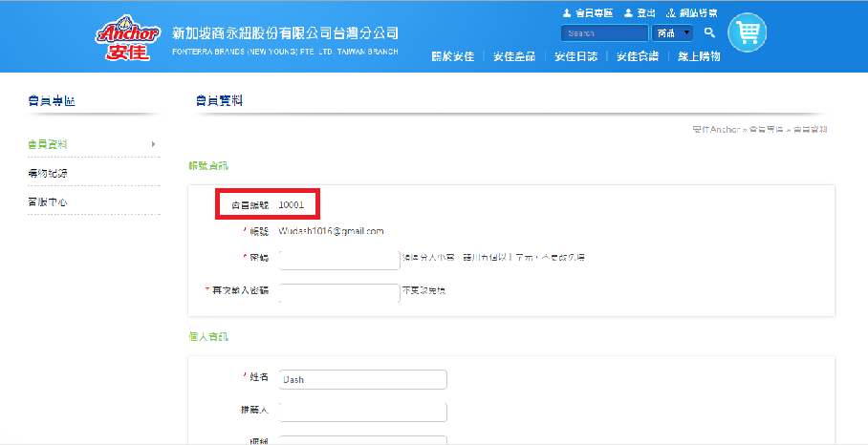868x445 pixels.
Task: Open the shopping cart icon
Action: point(748,32)
